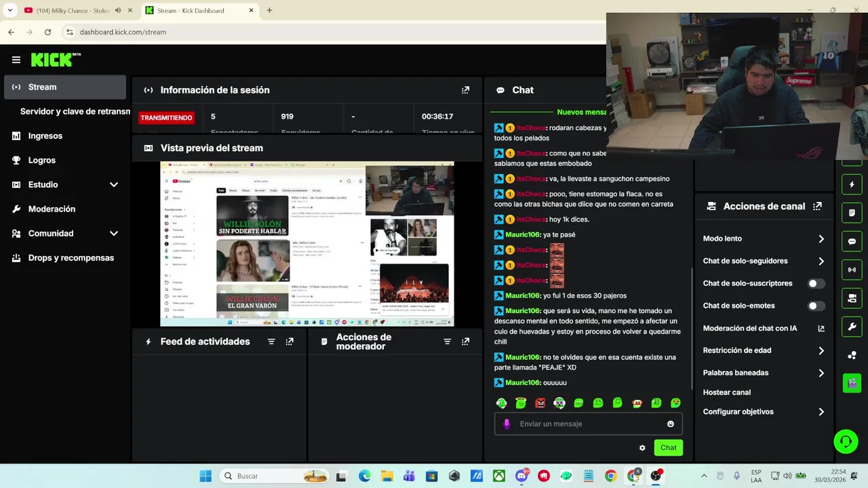
Task: Open chat settings gear icon
Action: [642, 448]
